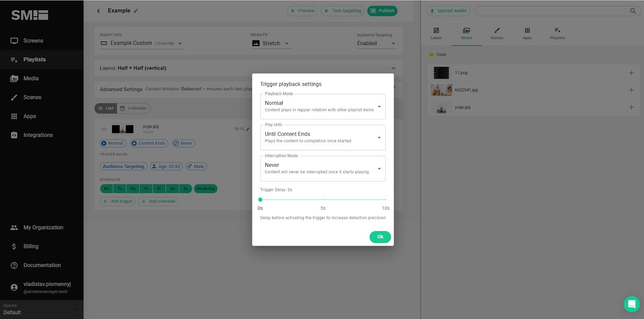Add 11.png with plus icon

631,73
